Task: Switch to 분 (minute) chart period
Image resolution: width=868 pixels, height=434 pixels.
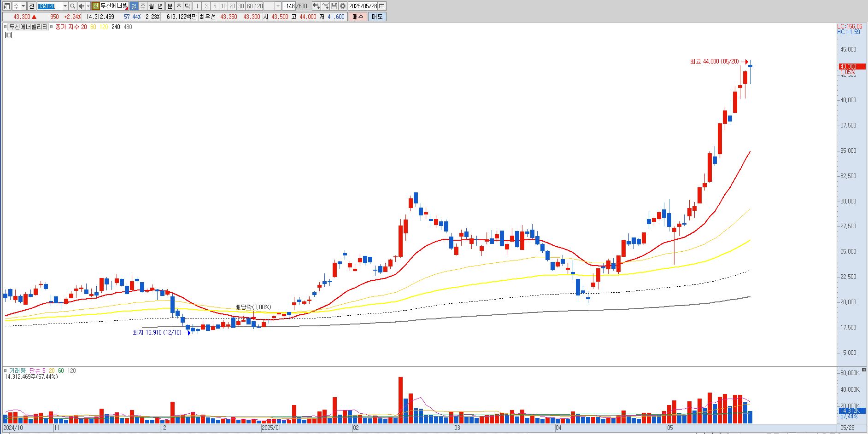Action: pos(170,6)
